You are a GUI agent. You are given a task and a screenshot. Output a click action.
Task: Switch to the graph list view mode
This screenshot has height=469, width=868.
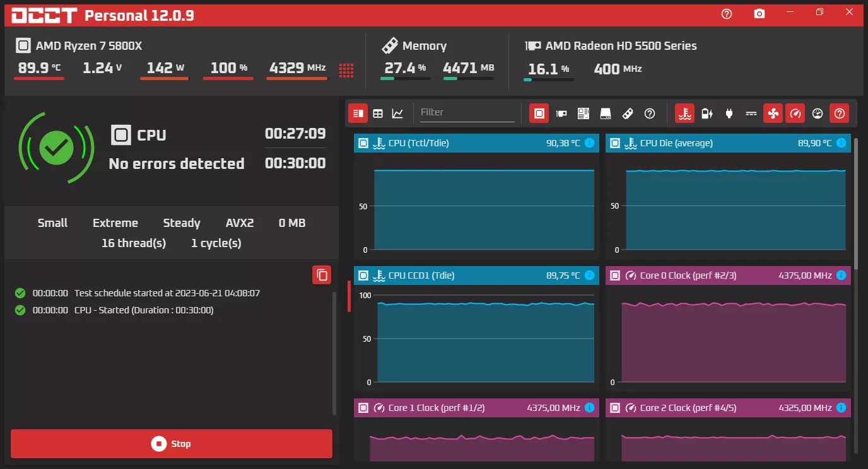pos(358,113)
